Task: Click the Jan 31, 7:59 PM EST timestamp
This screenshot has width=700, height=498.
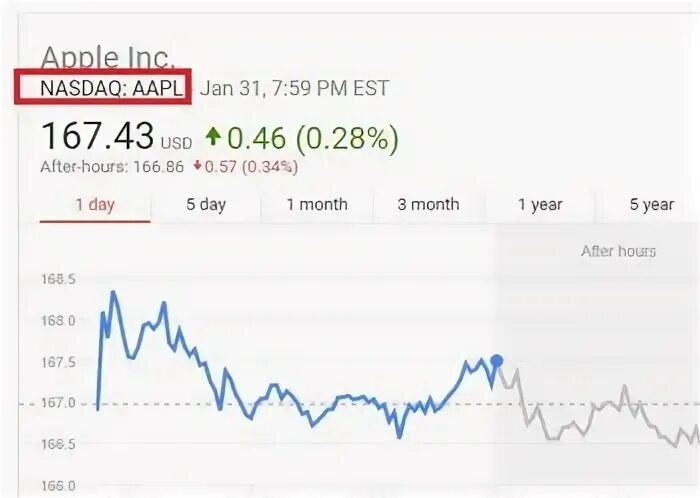Action: pos(295,88)
